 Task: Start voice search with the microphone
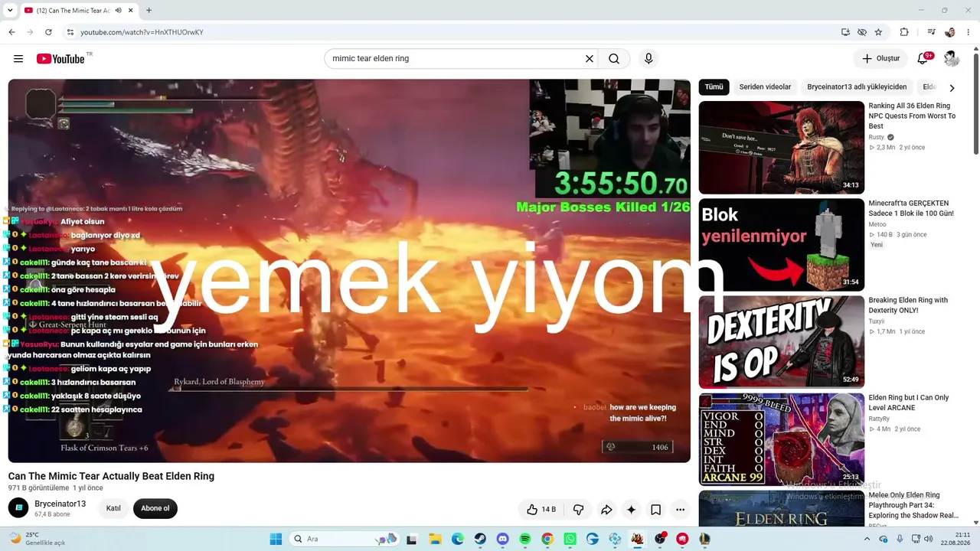pos(648,59)
